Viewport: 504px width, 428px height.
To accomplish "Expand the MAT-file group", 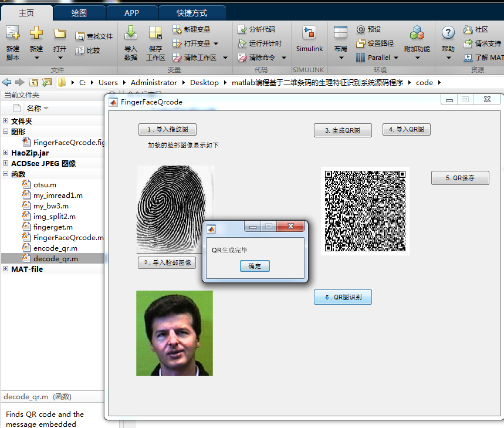I will pyautogui.click(x=5, y=269).
